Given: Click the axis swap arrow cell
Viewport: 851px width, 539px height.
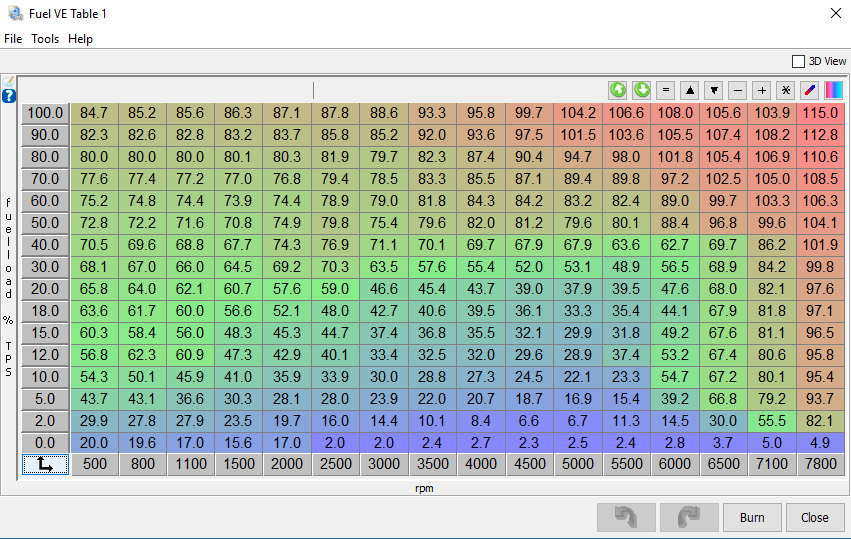Looking at the screenshot, I should click(46, 465).
